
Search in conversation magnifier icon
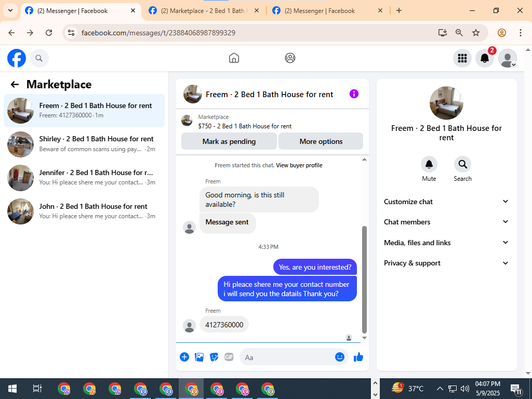click(x=462, y=165)
